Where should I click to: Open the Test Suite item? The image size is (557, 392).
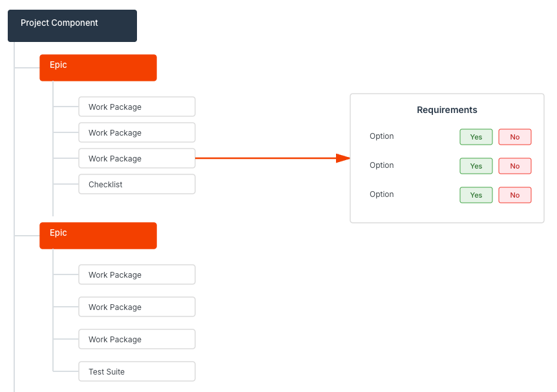tap(136, 372)
